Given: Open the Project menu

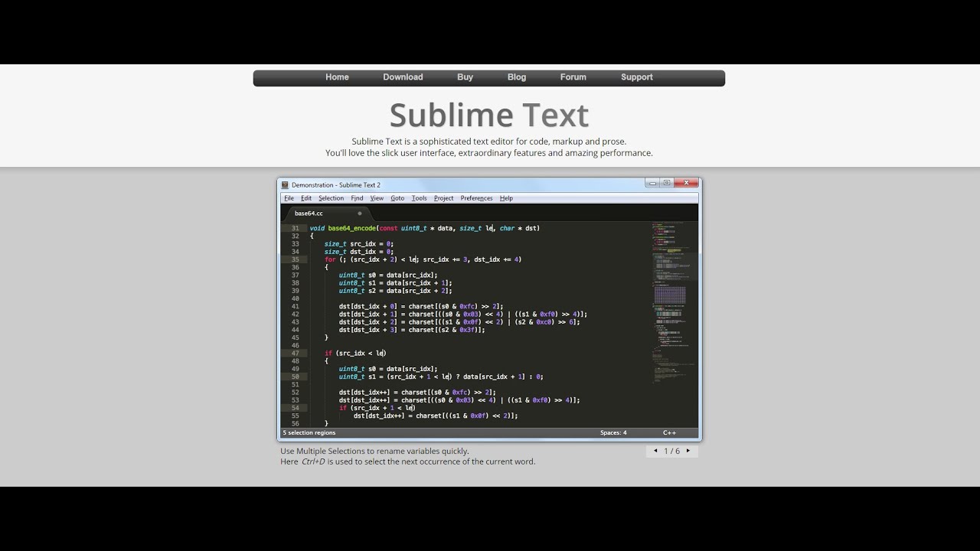Looking at the screenshot, I should (443, 198).
